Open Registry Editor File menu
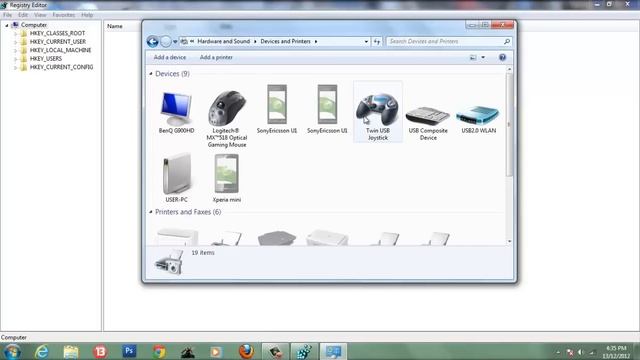Viewport: 640px width, 360px height. pyautogui.click(x=7, y=15)
